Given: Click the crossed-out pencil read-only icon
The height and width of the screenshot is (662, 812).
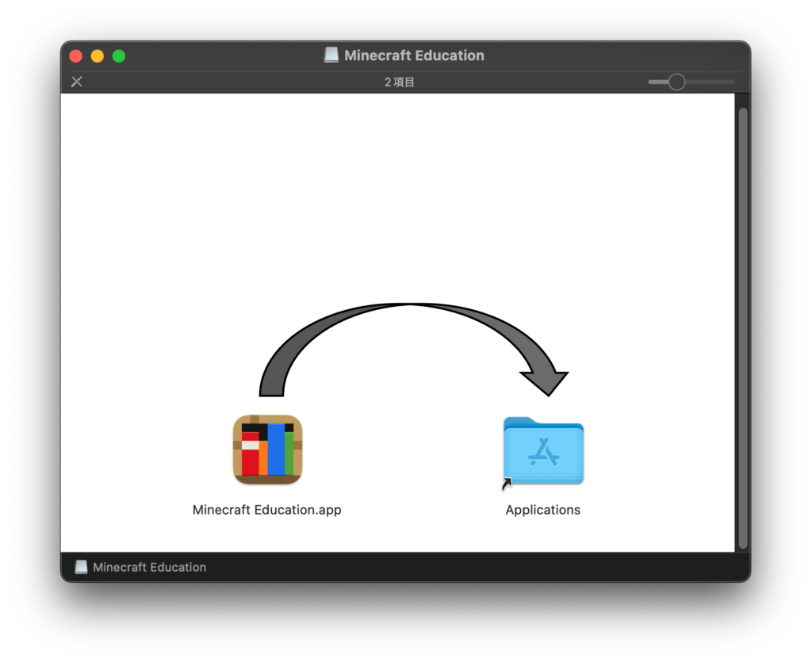Looking at the screenshot, I should [77, 82].
